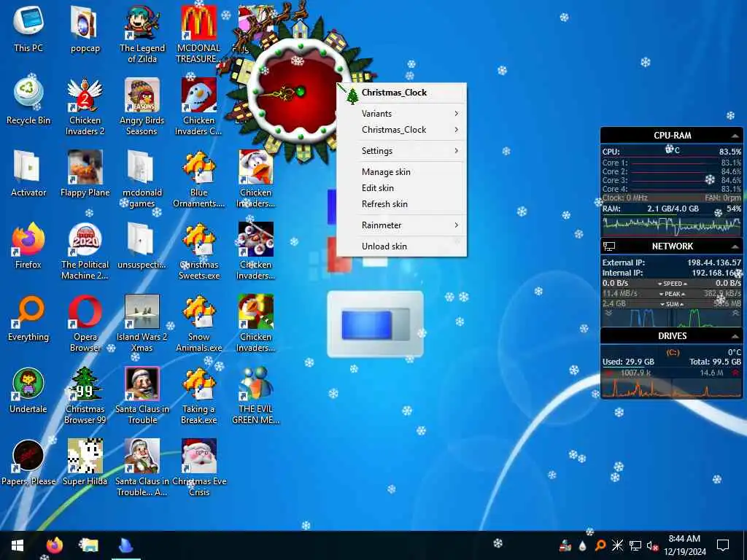Open the Windows Start menu
The height and width of the screenshot is (560, 747).
tap(18, 545)
